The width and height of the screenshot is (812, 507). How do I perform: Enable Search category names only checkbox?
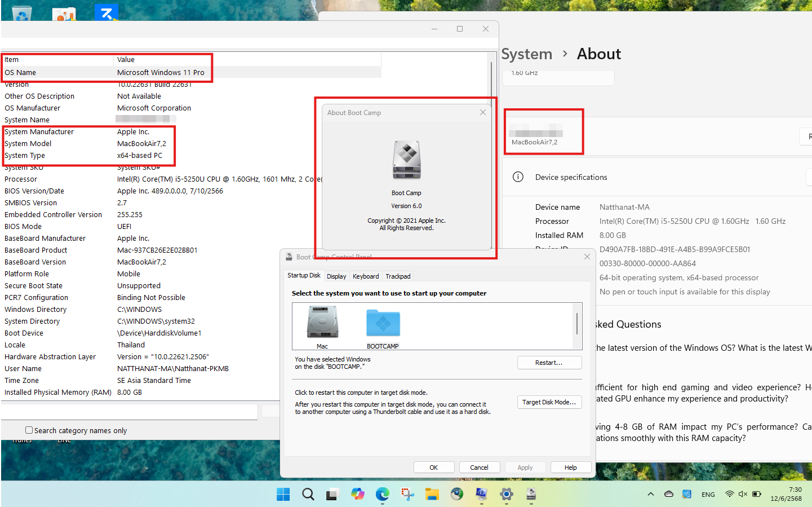click(x=29, y=430)
